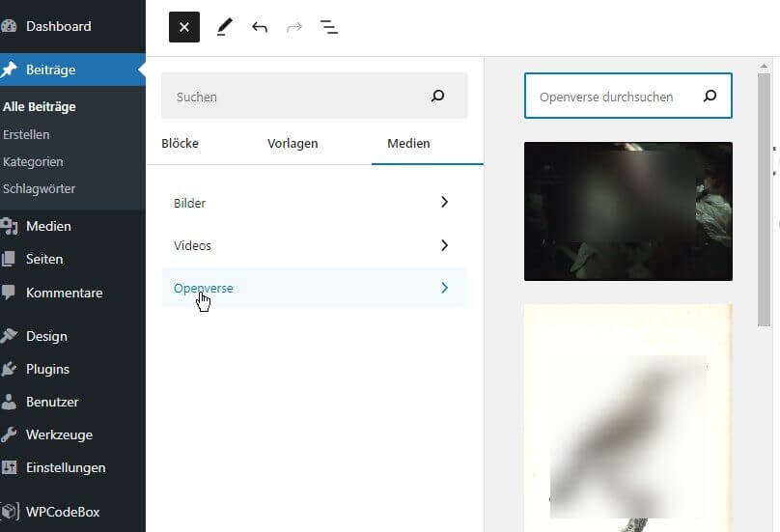Open Medien in admin sidebar
Screen dimensions: 780x532
tap(48, 226)
